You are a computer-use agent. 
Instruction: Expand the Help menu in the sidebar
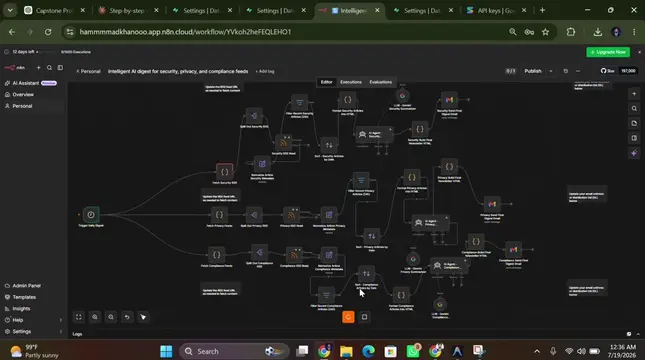pyautogui.click(x=33, y=320)
